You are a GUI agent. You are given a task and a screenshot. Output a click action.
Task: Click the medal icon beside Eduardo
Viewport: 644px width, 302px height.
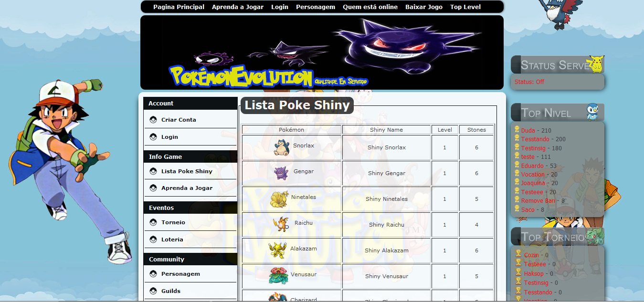click(517, 165)
